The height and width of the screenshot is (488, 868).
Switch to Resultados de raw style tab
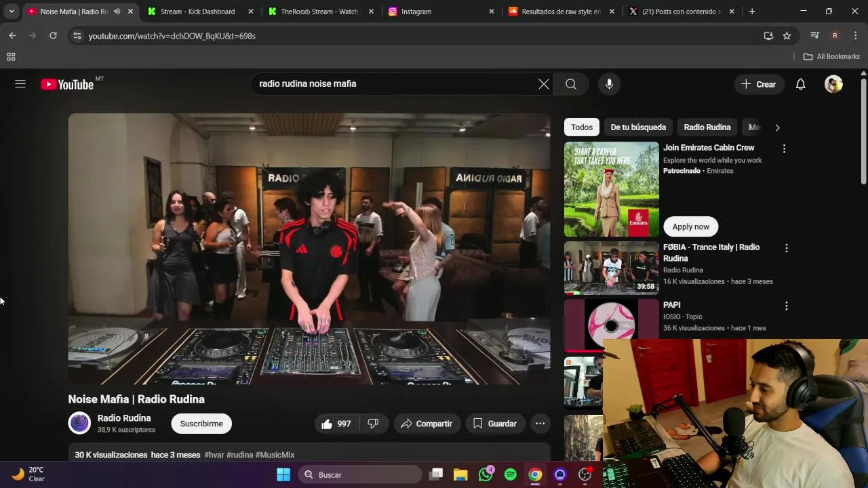[561, 12]
